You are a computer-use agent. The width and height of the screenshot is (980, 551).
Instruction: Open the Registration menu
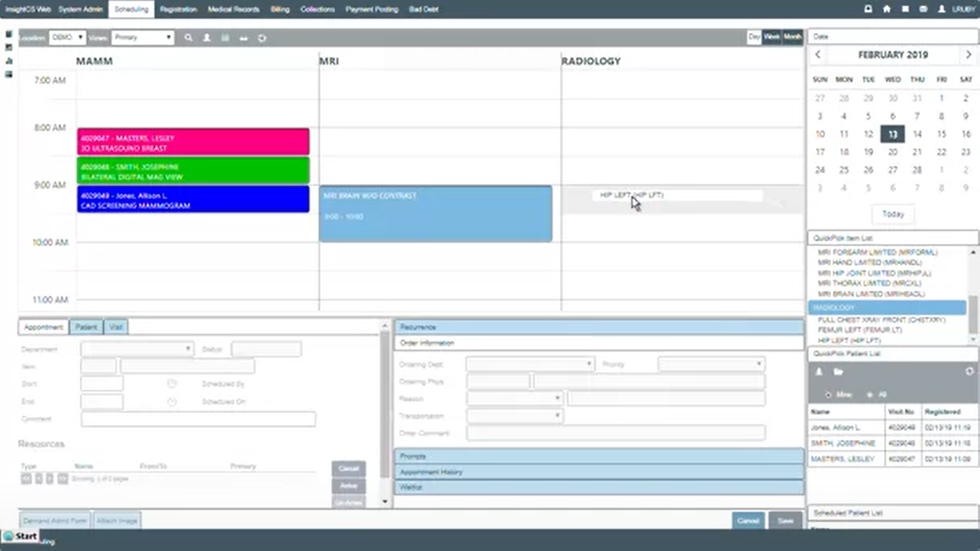178,9
